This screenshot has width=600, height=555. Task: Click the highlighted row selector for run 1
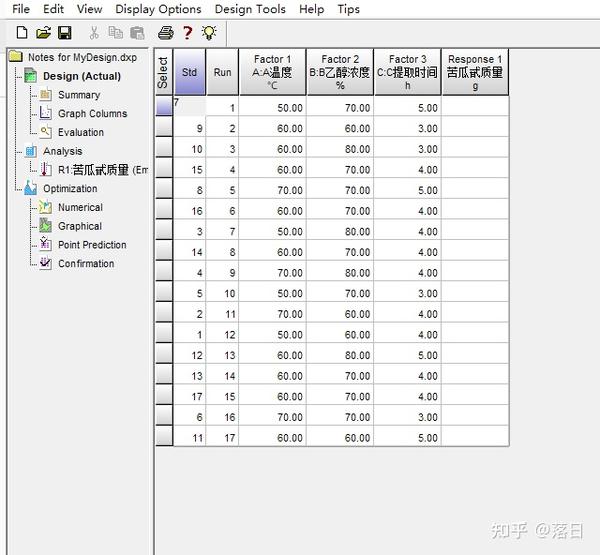(x=164, y=106)
